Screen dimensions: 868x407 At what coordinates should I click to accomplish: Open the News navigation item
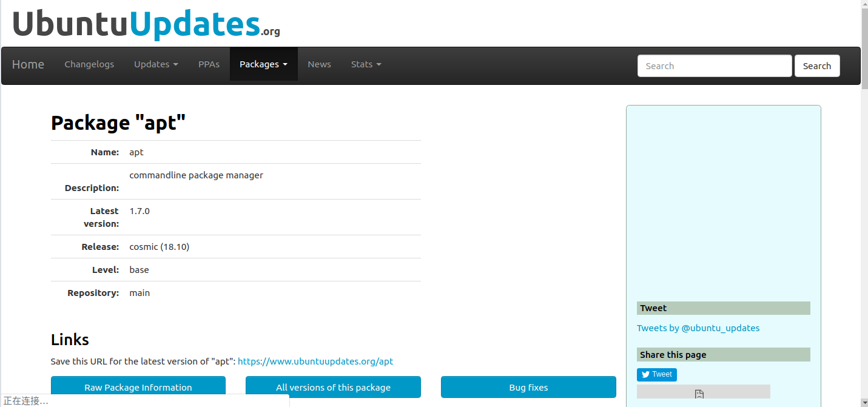point(319,64)
